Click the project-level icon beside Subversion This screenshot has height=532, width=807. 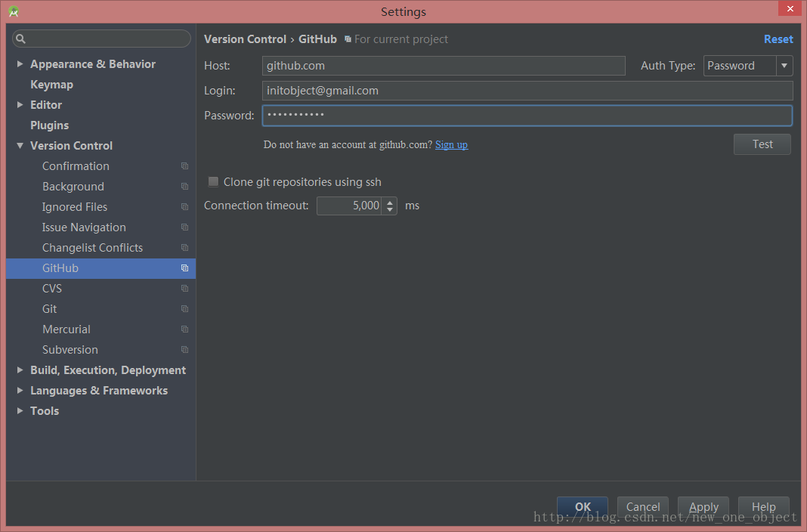click(184, 350)
